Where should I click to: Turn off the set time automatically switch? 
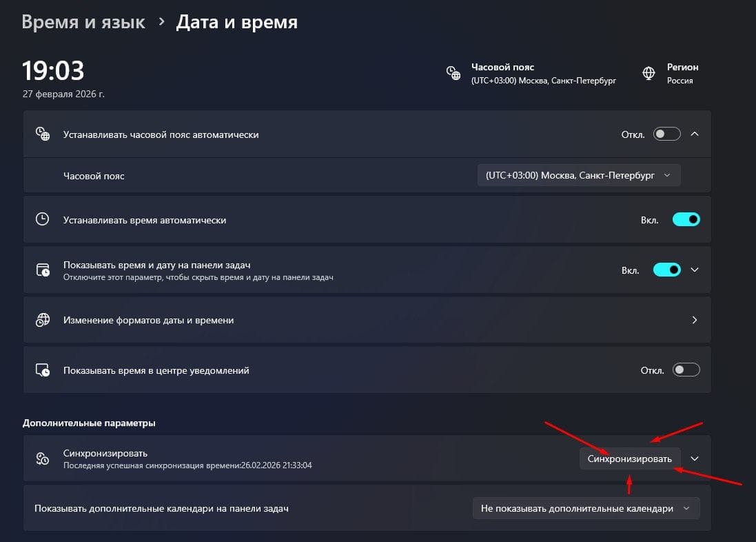686,220
